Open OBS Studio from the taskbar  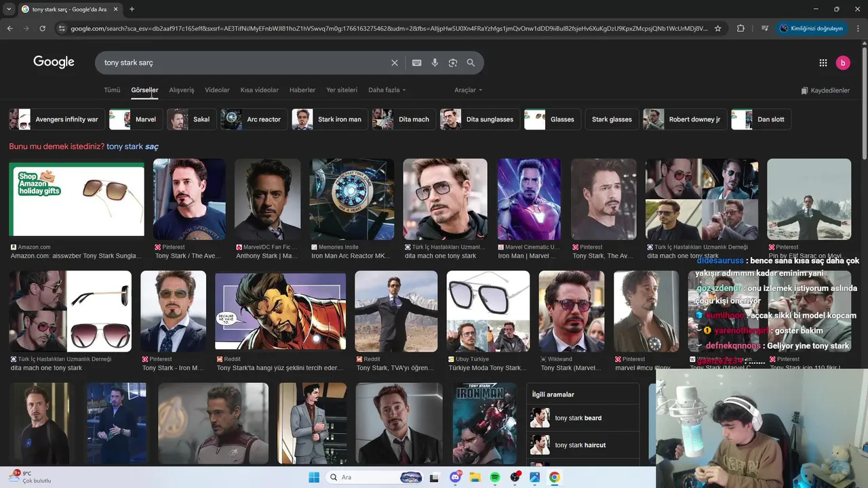point(515,477)
